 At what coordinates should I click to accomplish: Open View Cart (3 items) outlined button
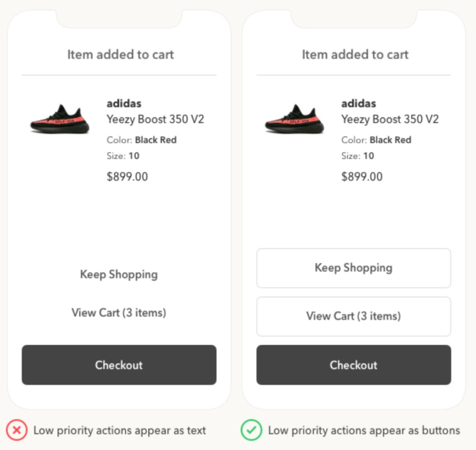[353, 316]
